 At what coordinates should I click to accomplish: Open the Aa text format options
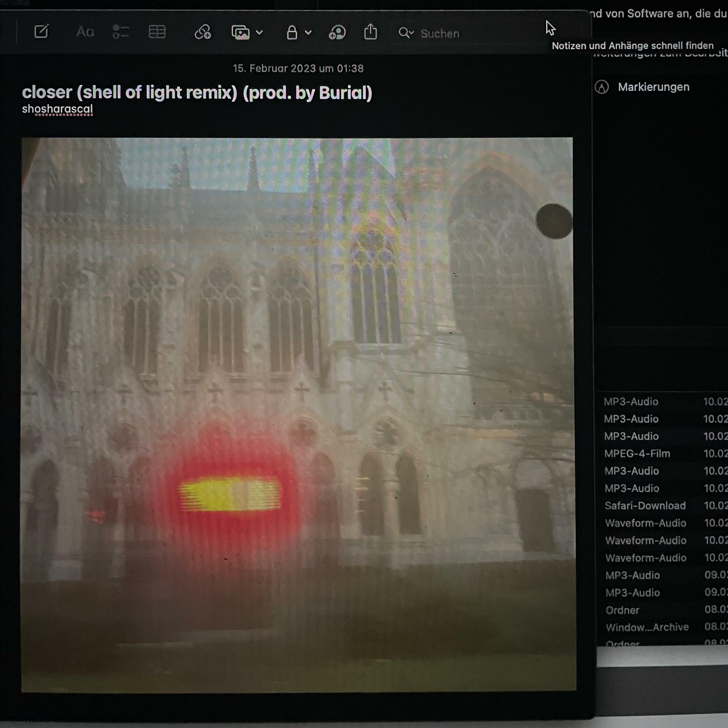(85, 32)
